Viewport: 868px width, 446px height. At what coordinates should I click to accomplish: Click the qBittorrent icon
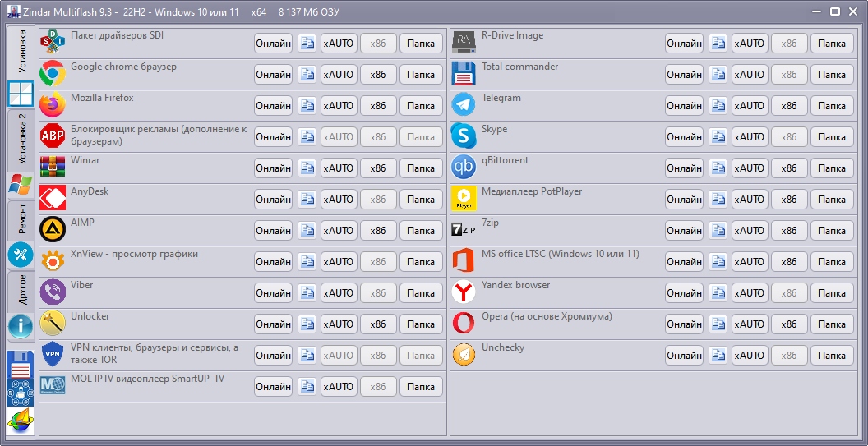[x=464, y=167]
